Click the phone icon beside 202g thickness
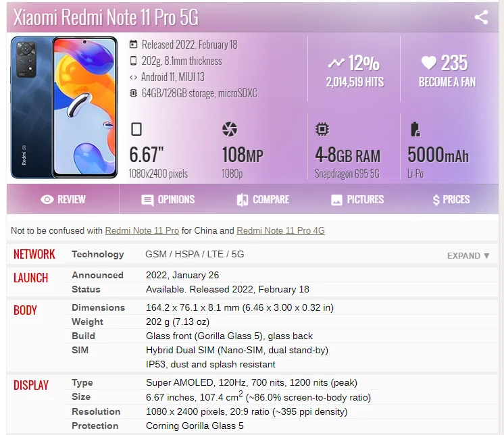The image size is (504, 435). point(133,61)
